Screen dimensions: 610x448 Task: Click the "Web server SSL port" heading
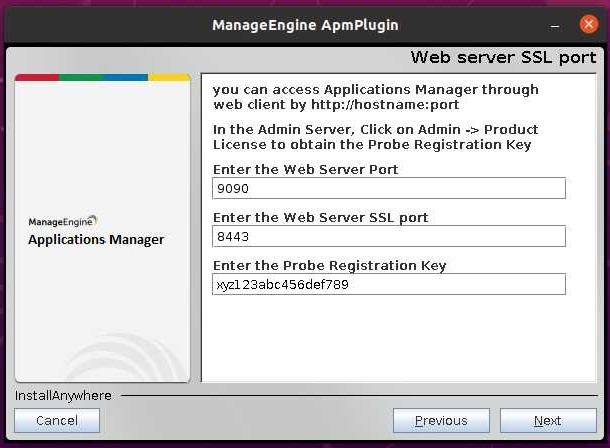503,58
